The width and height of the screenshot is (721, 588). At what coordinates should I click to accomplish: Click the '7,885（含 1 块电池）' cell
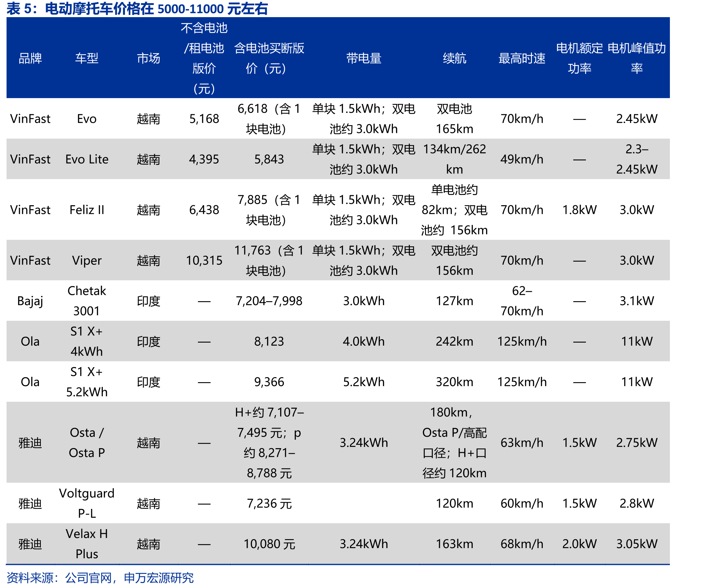[269, 210]
